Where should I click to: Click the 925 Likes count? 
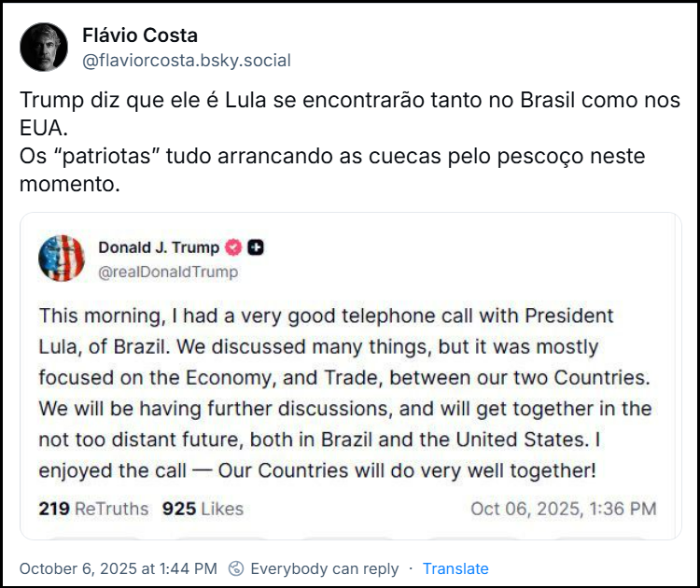(x=203, y=509)
